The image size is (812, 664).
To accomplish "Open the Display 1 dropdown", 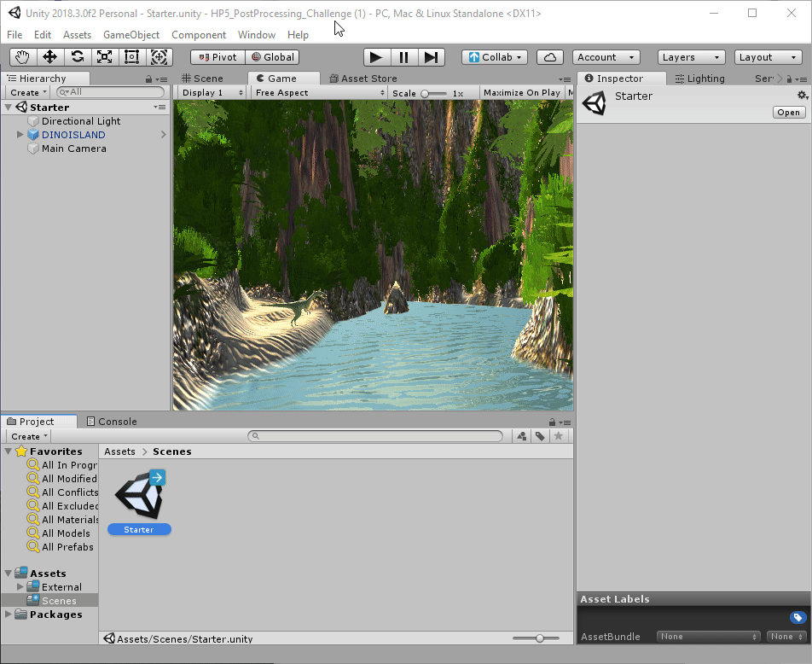I will [x=211, y=93].
